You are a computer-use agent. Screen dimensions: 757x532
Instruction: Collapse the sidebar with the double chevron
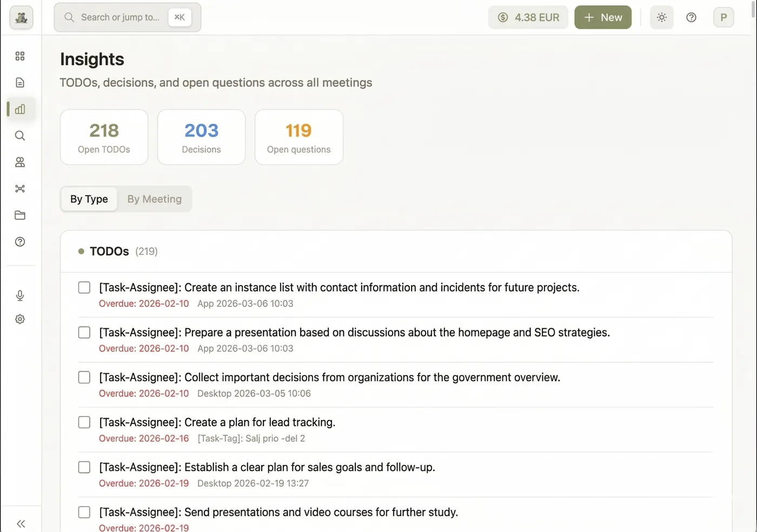(21, 523)
